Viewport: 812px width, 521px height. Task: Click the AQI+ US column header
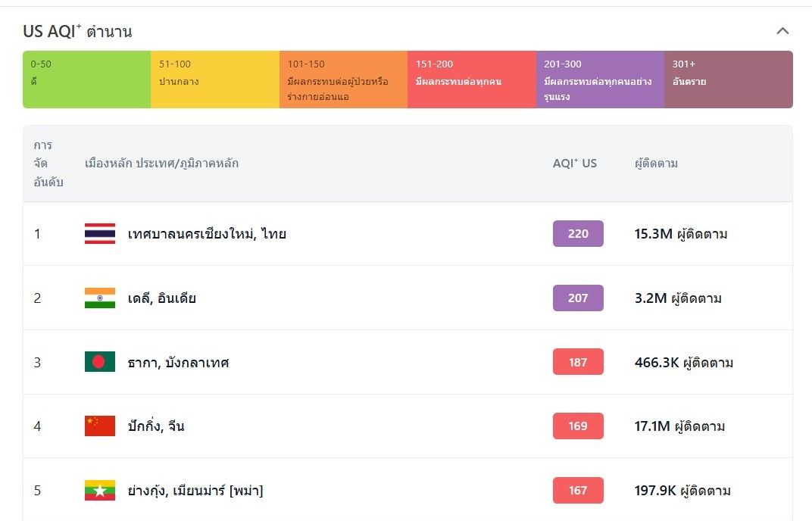575,164
